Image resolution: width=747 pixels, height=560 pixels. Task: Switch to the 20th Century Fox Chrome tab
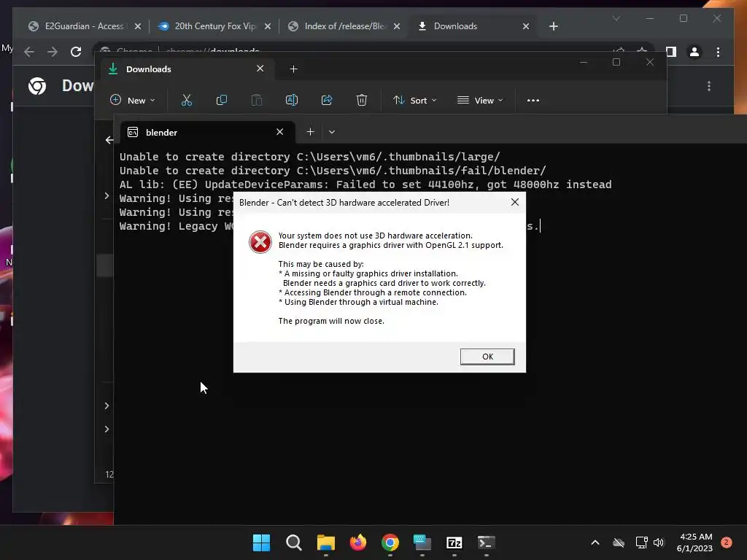pyautogui.click(x=215, y=26)
